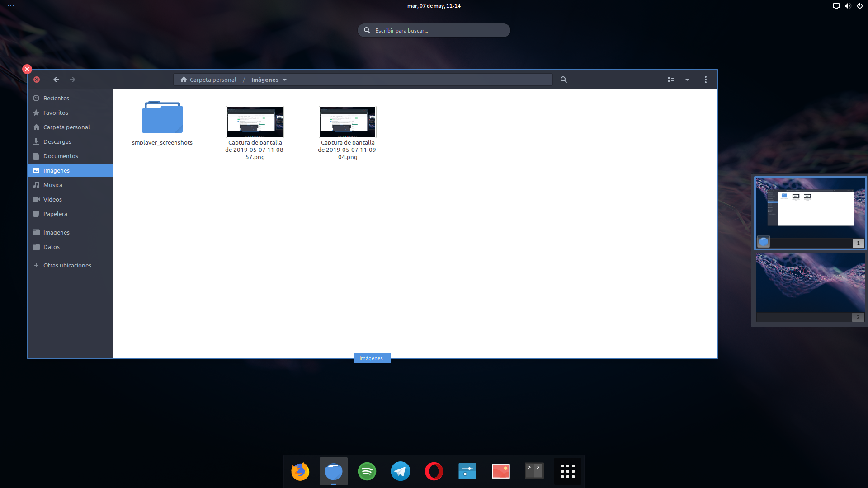Click the Imágenes window title label

click(x=372, y=358)
